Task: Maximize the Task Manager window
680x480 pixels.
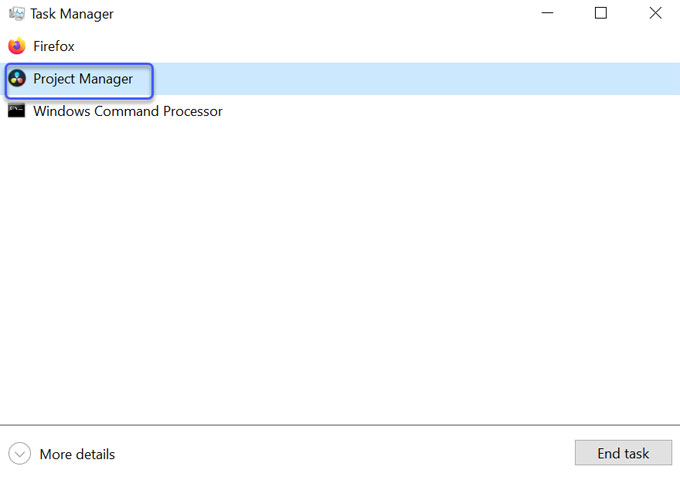Action: pyautogui.click(x=601, y=13)
